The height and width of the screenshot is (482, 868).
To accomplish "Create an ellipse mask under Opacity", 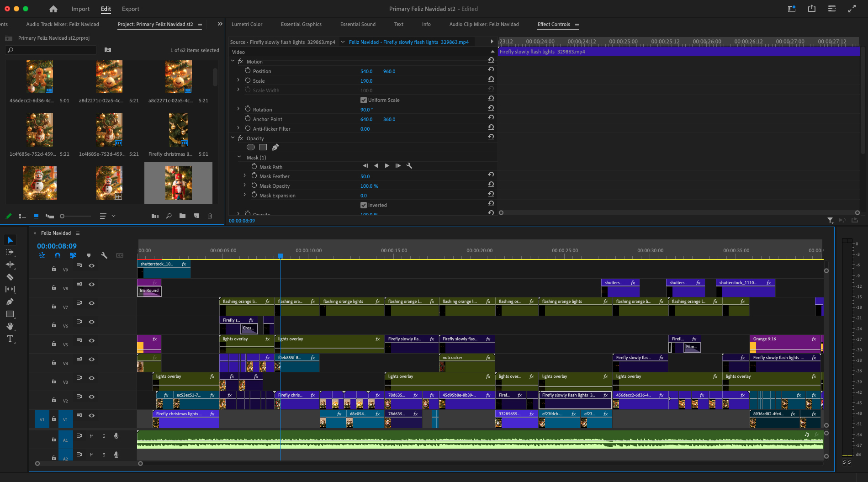I will coord(251,147).
